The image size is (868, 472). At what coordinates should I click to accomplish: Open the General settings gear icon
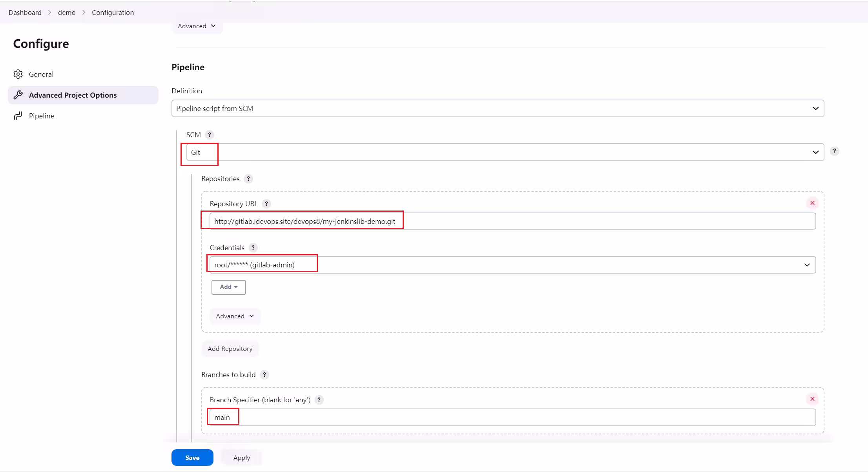[x=18, y=74]
